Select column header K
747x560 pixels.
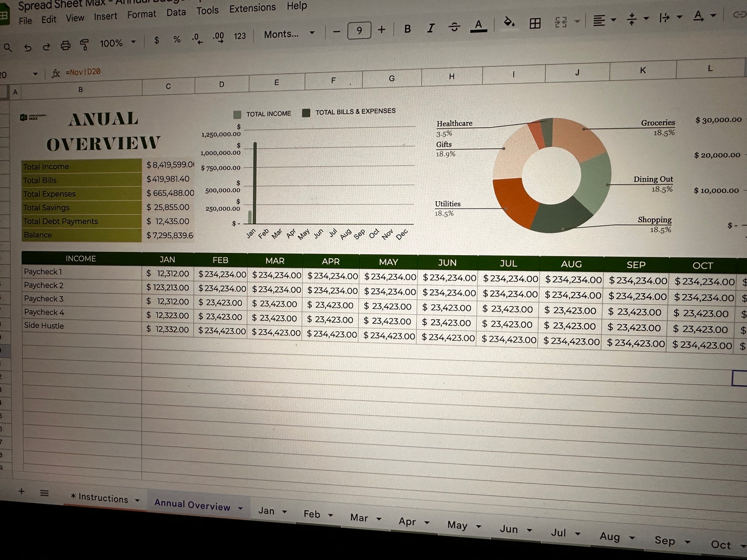643,70
